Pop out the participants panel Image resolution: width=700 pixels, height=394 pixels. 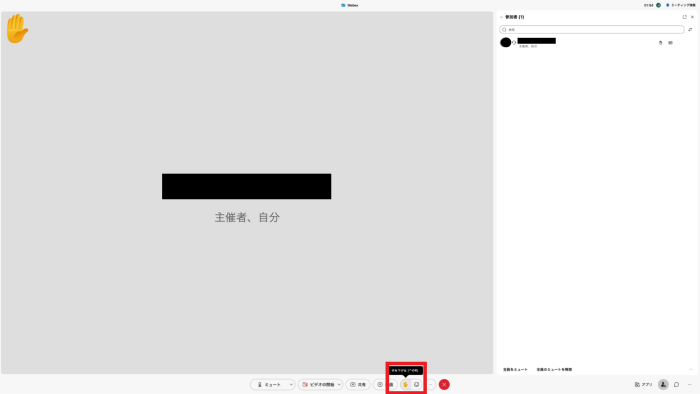(x=684, y=17)
